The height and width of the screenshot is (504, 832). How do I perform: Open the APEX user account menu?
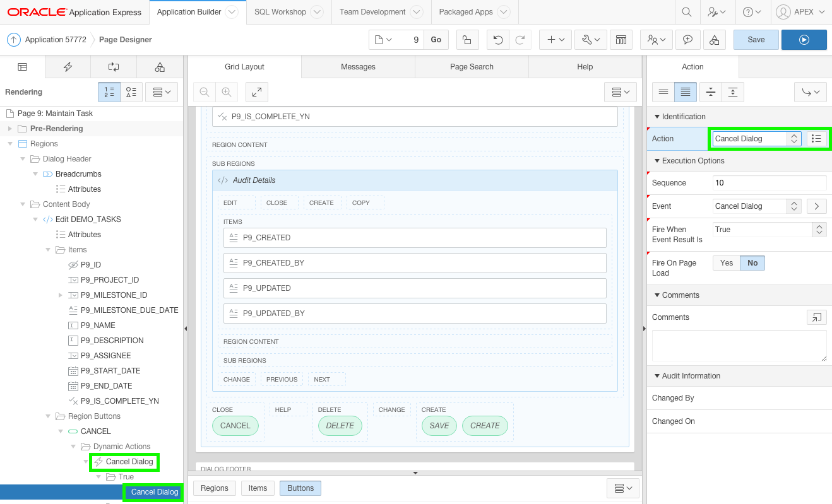(x=800, y=12)
